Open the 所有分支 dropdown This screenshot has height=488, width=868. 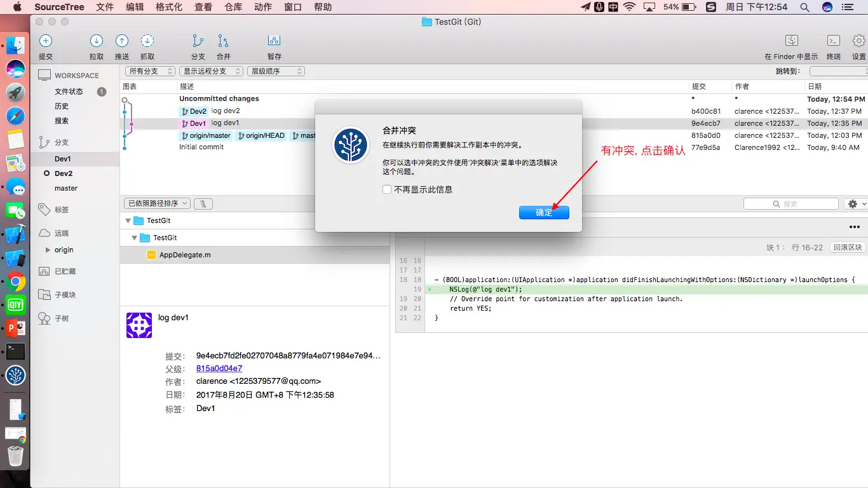tap(150, 71)
